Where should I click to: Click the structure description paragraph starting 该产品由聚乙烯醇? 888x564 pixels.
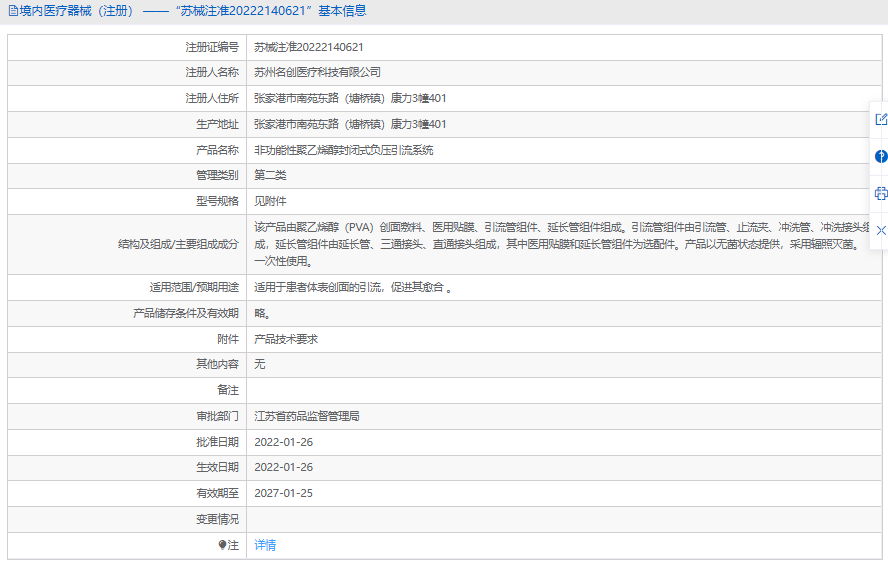[x=562, y=244]
